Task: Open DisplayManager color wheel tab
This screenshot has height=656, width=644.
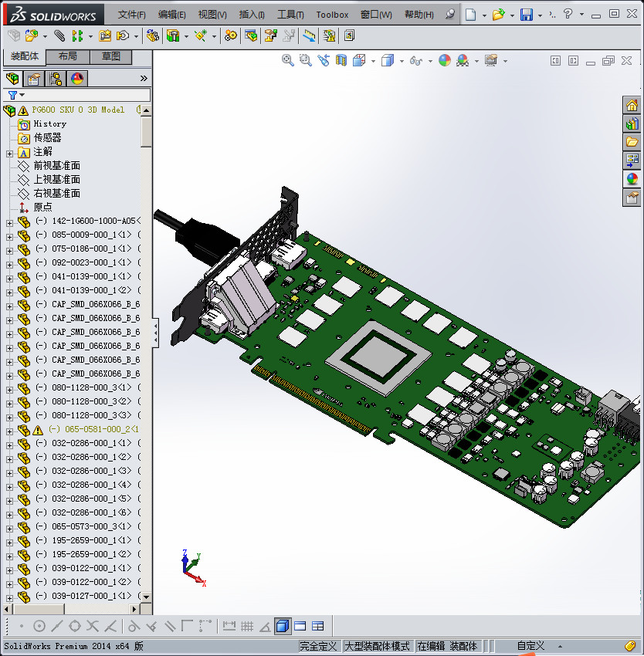Action: coord(77,79)
